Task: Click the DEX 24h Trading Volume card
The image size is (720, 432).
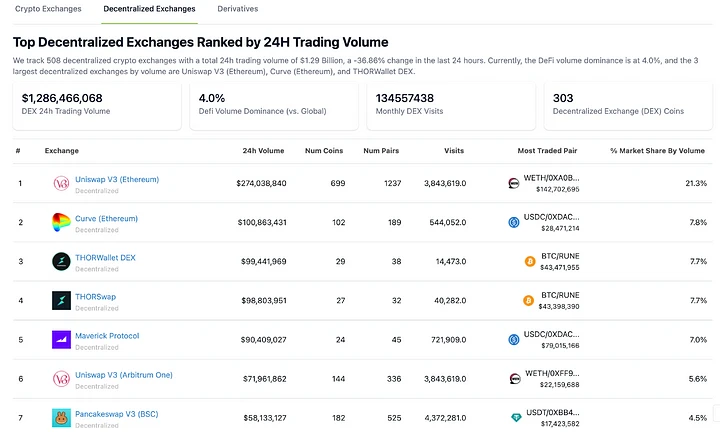Action: (x=97, y=106)
